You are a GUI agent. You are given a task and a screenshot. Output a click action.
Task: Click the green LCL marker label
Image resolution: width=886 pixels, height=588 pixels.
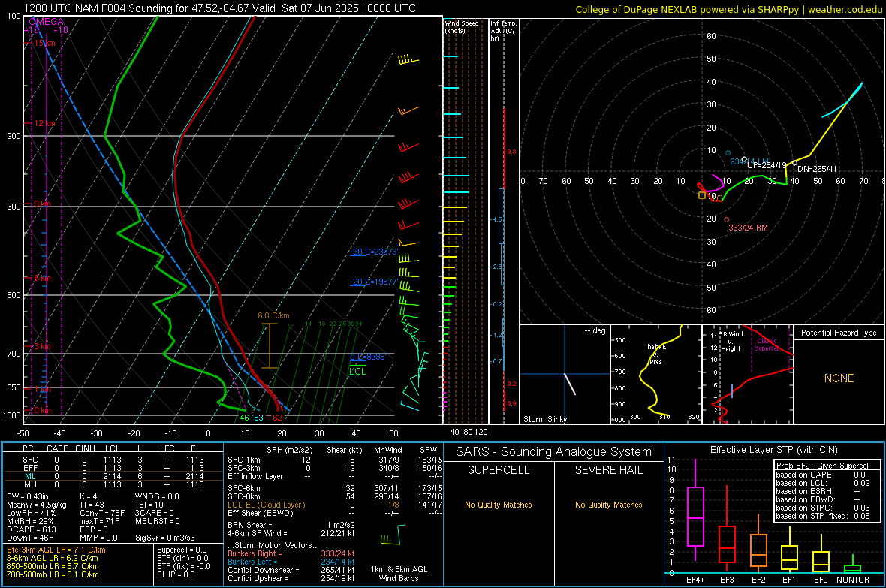point(357,372)
